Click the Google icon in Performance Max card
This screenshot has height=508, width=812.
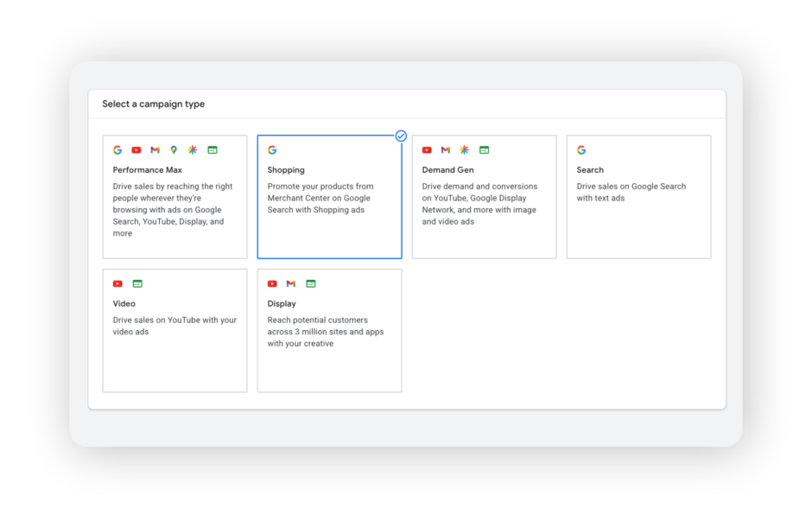117,150
